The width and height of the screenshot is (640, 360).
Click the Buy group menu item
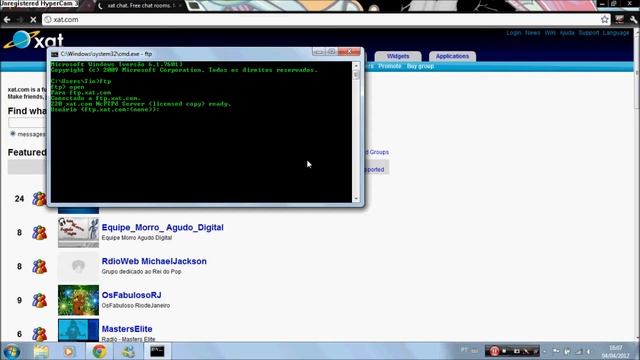point(420,66)
